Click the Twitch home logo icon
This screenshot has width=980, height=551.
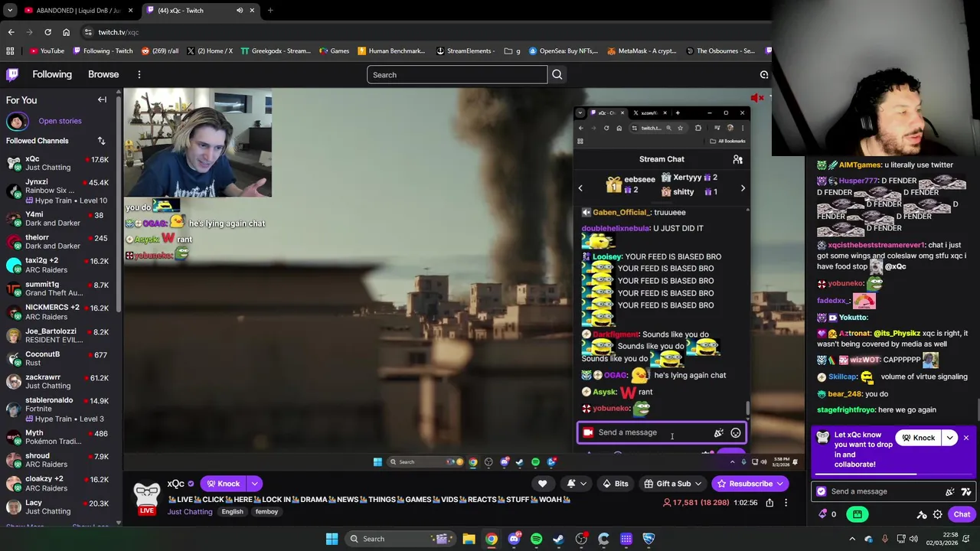(12, 74)
